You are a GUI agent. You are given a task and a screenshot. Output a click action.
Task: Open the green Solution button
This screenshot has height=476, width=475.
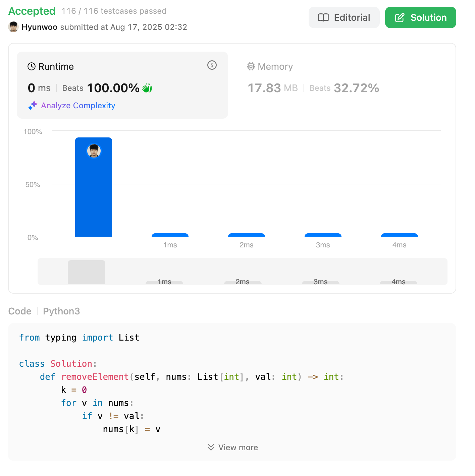pos(421,17)
